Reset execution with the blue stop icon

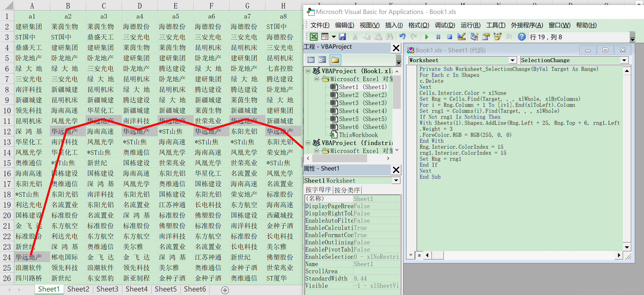click(x=450, y=37)
